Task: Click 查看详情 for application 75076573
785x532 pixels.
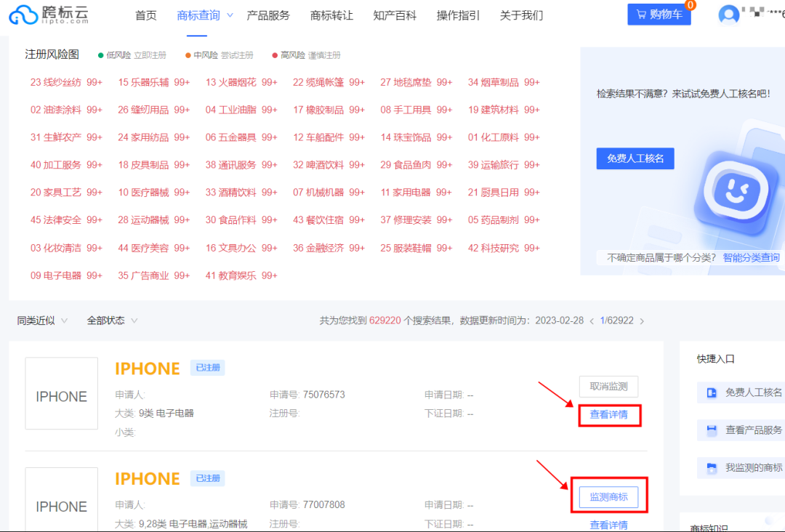Action: pos(609,415)
